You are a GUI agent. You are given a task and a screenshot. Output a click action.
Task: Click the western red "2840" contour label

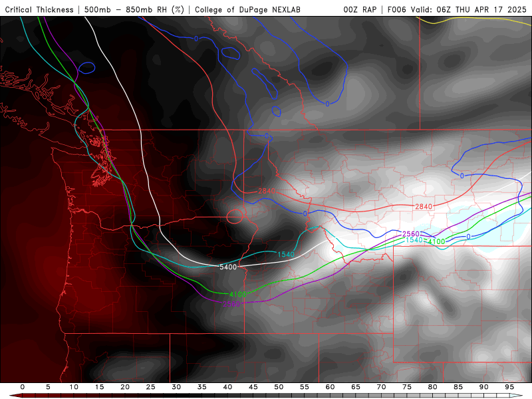pyautogui.click(x=267, y=191)
